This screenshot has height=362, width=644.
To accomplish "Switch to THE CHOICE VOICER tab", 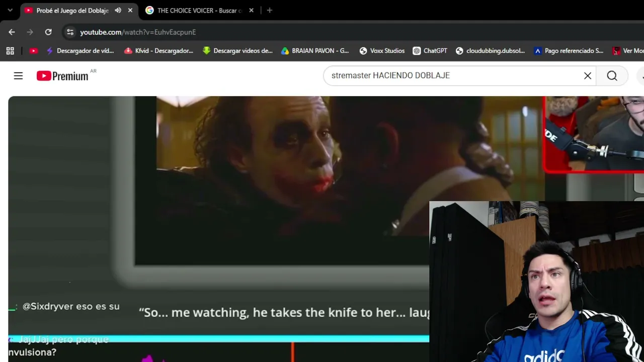I will (x=200, y=10).
